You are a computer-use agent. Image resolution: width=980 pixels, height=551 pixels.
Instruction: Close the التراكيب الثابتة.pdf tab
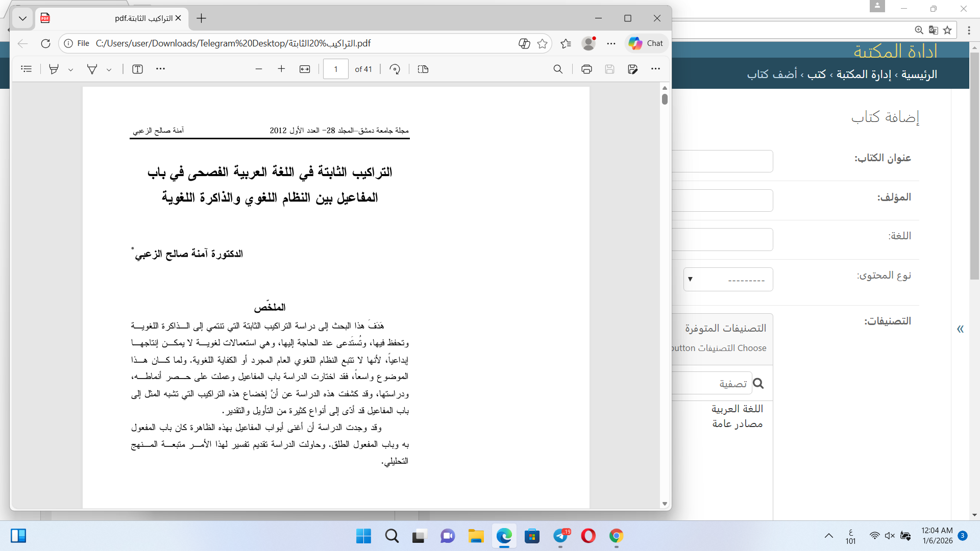[x=178, y=18]
